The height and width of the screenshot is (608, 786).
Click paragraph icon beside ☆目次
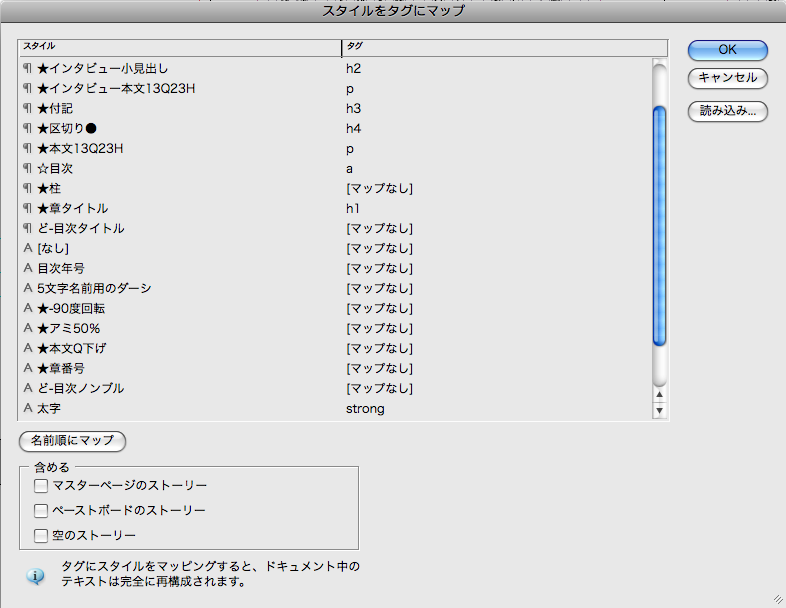tap(28, 168)
